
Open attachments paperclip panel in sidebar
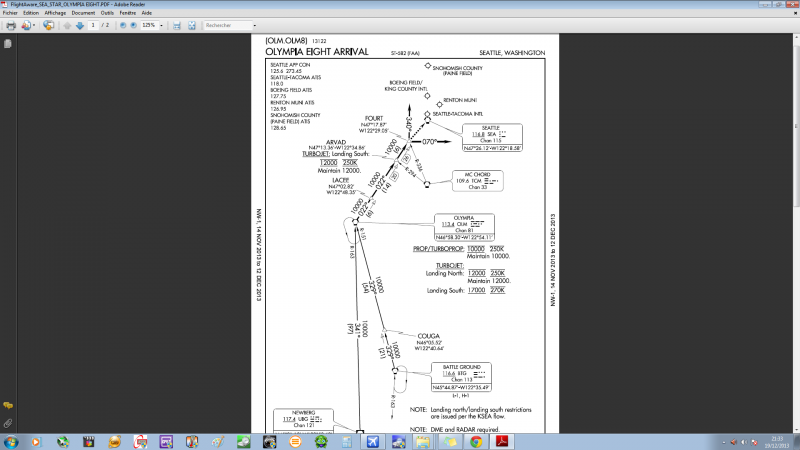tap(8, 423)
